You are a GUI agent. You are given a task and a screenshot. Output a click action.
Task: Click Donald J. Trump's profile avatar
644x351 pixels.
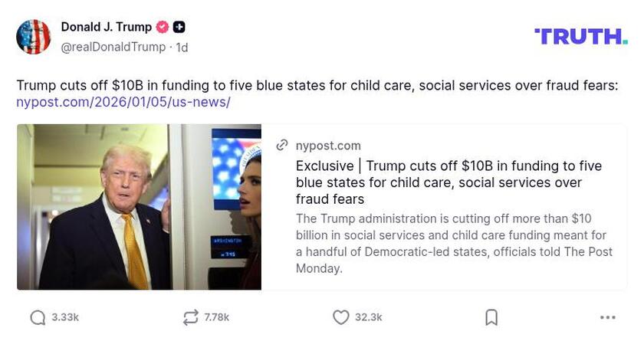click(34, 36)
